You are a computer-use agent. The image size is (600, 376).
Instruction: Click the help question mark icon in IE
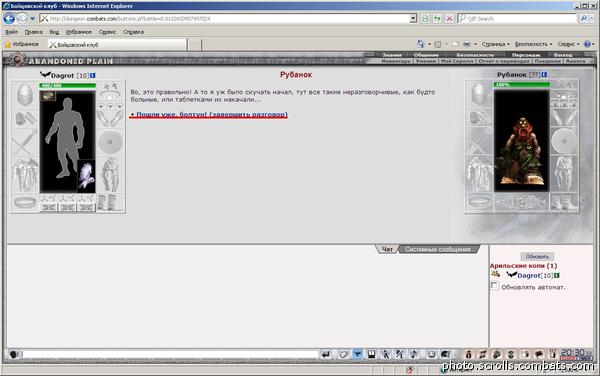coord(587,44)
